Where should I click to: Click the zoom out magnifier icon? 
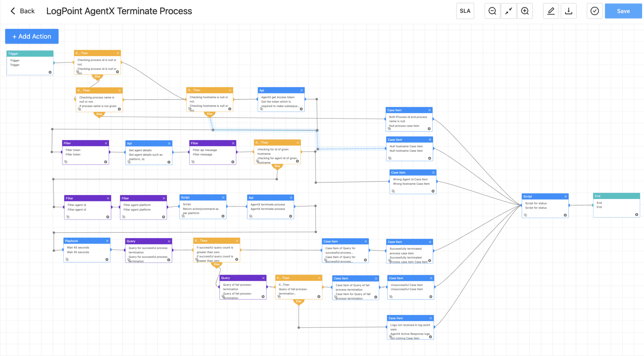point(492,11)
